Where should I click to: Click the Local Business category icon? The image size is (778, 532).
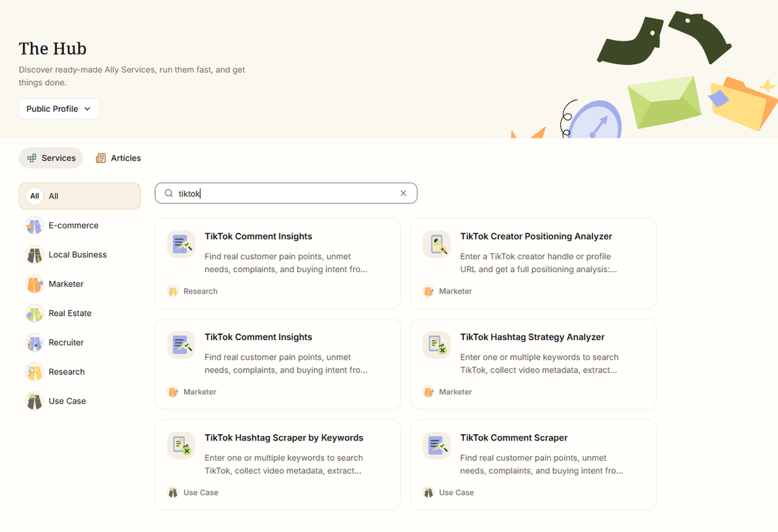click(34, 255)
